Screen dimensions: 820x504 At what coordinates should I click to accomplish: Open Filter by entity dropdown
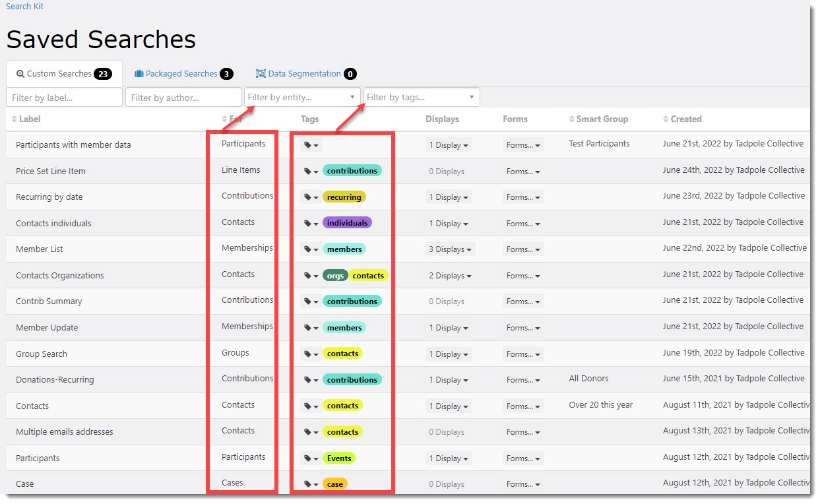[302, 97]
